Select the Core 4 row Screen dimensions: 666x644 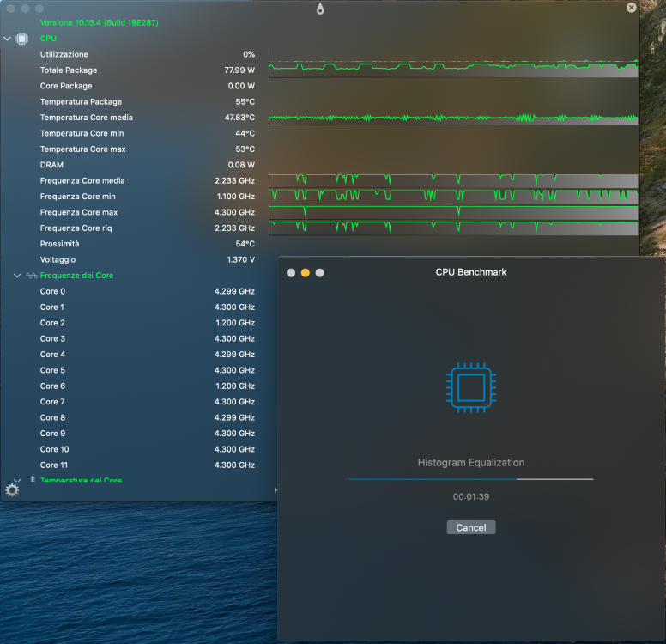pyautogui.click(x=148, y=355)
